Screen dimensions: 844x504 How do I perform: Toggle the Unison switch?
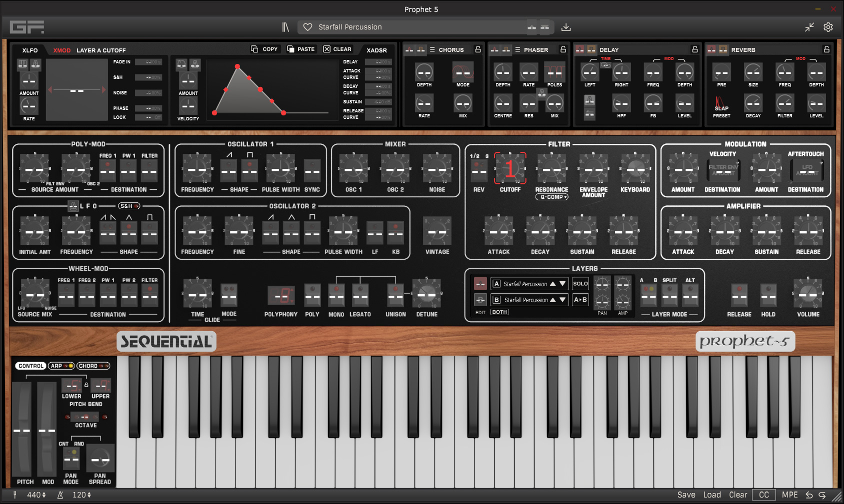(395, 296)
